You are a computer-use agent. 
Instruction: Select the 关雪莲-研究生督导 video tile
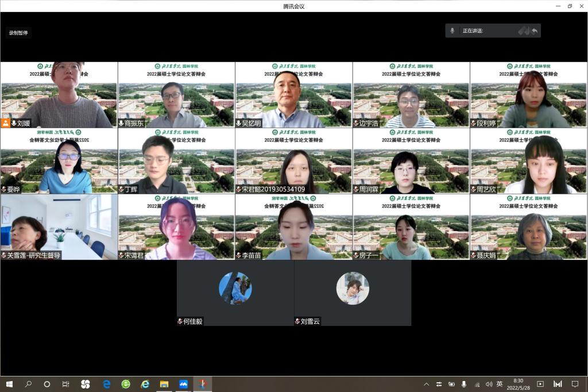coord(59,226)
